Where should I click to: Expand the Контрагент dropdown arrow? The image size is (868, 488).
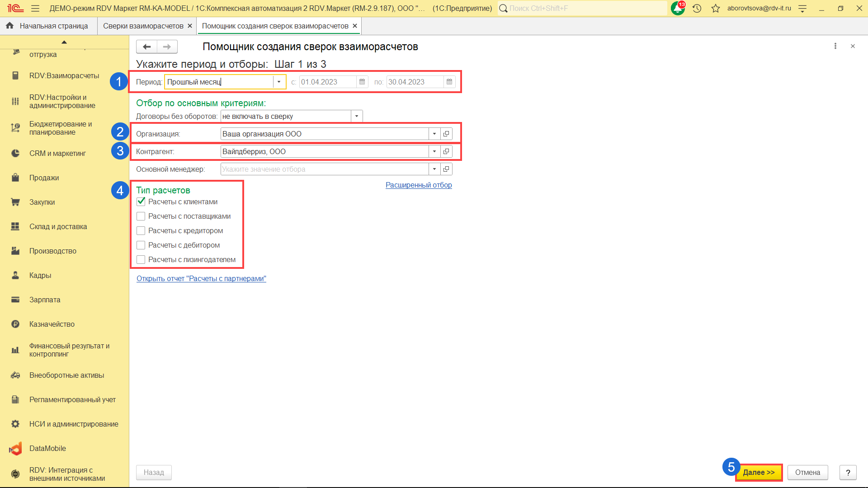click(434, 151)
